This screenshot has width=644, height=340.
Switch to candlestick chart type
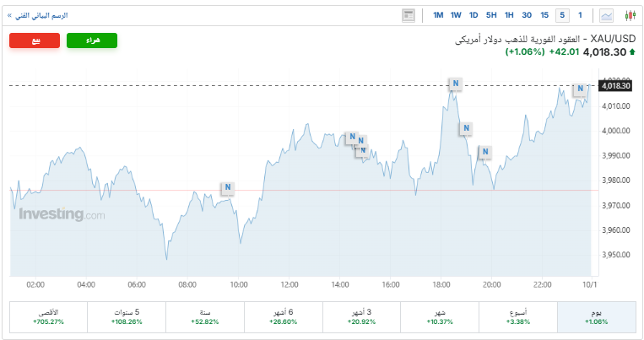point(629,15)
